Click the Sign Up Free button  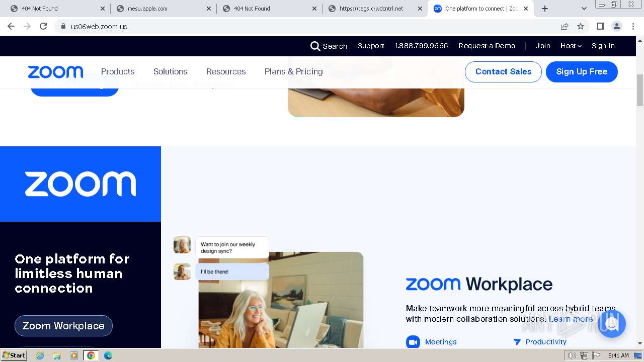(582, 71)
